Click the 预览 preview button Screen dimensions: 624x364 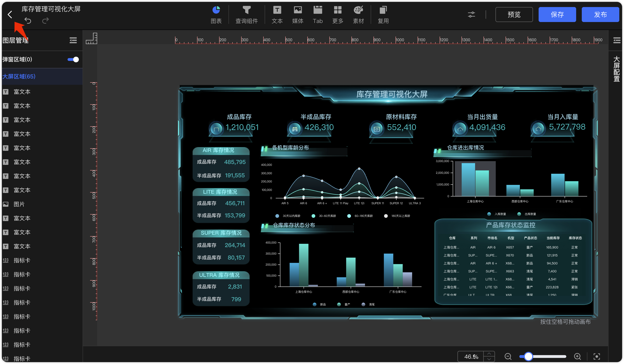[514, 14]
